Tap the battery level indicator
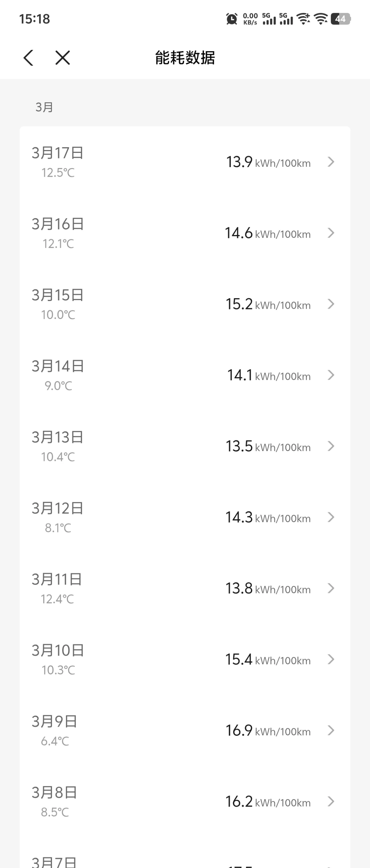This screenshot has width=370, height=868. coord(340,19)
